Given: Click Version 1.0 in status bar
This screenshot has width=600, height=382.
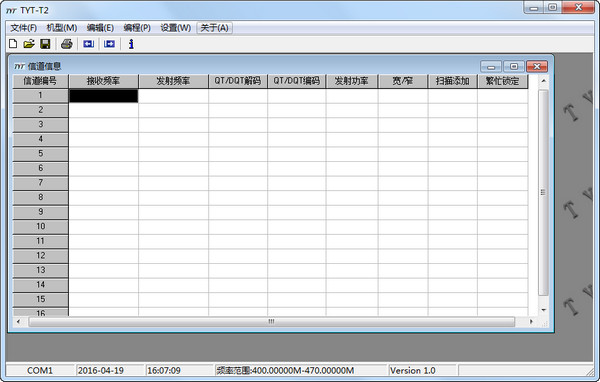Looking at the screenshot, I should click(412, 371).
